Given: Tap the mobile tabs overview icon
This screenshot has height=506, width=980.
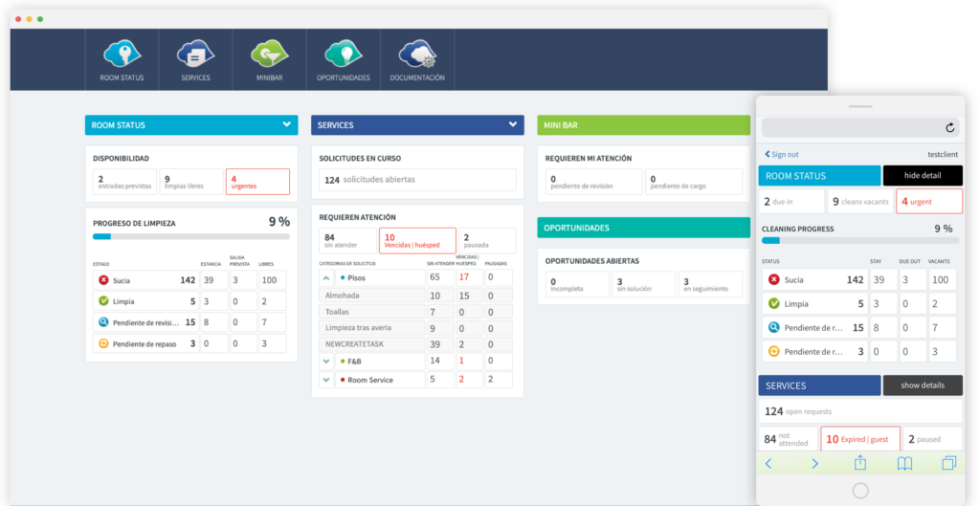Looking at the screenshot, I should coord(948,463).
